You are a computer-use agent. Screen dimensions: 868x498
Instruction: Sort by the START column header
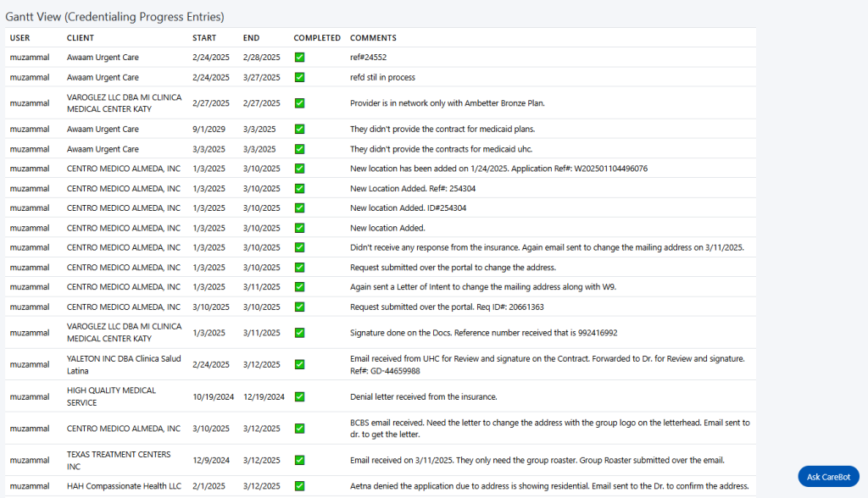(204, 37)
